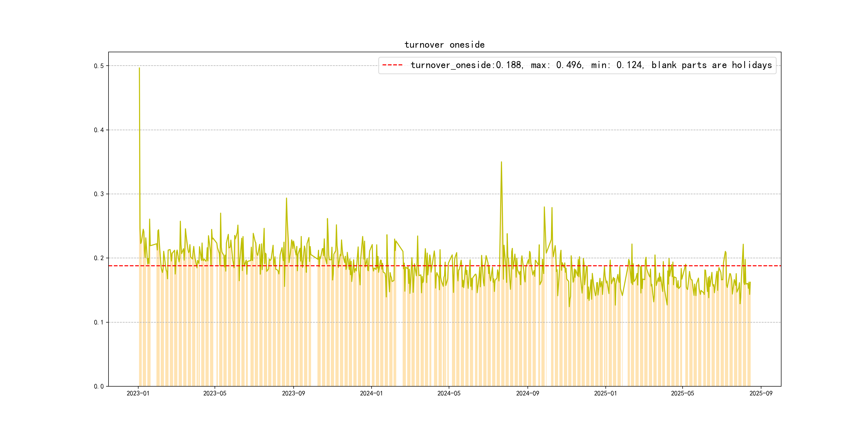The height and width of the screenshot is (434, 868).
Task: Click the 0.3 y-axis tick label
Action: pos(99,194)
